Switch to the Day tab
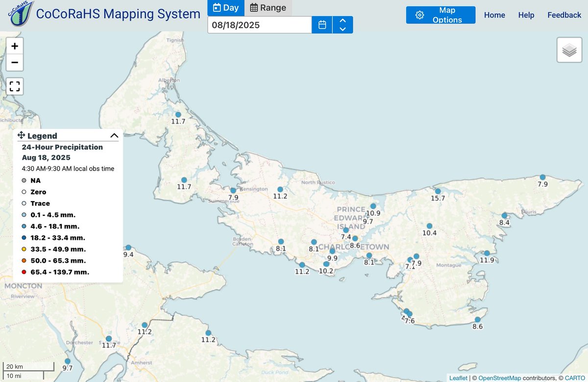Viewport: 588px width, 382px height. click(x=225, y=8)
